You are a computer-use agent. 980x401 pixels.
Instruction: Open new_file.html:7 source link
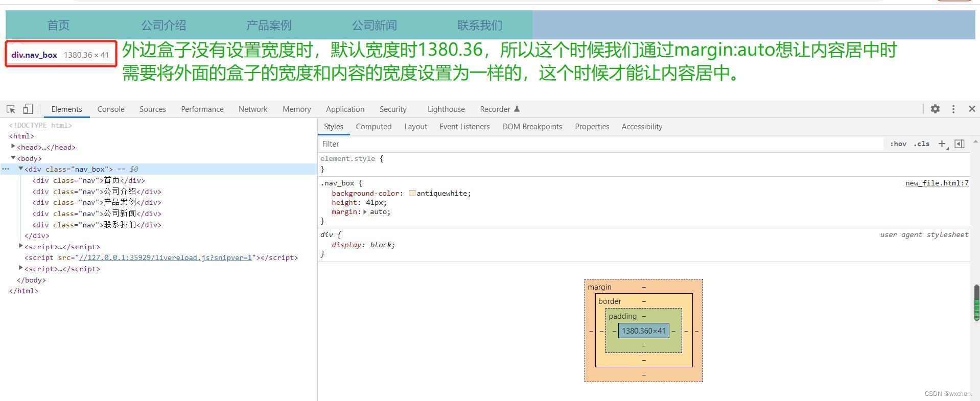pos(937,183)
